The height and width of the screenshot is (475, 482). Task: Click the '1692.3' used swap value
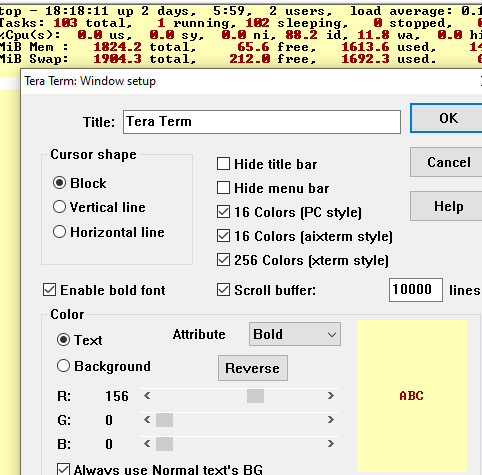365,59
